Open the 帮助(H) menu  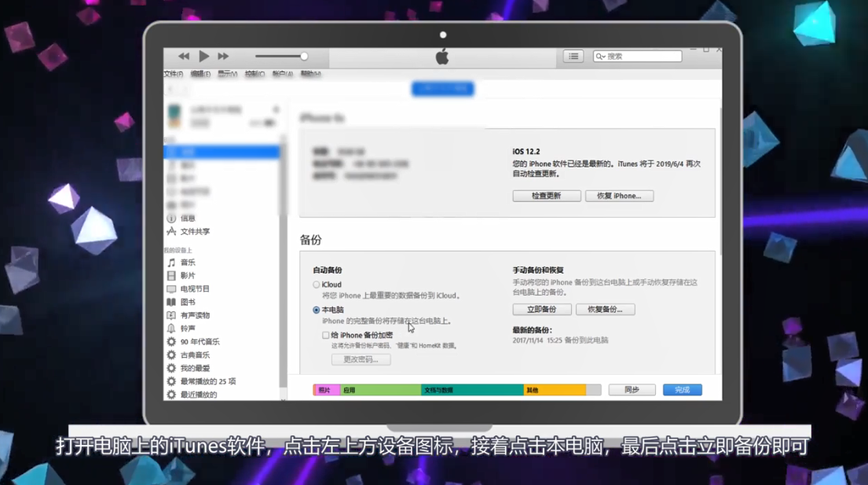pyautogui.click(x=310, y=74)
